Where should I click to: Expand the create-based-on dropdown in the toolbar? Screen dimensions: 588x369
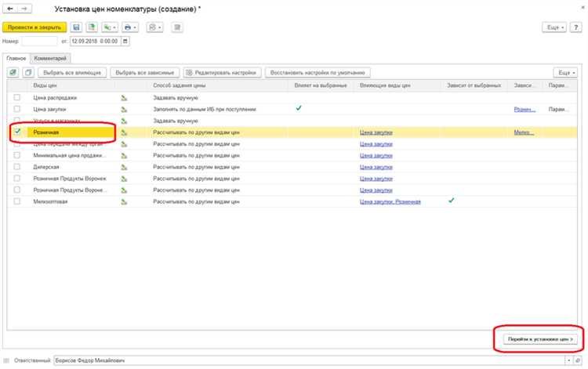tap(110, 27)
